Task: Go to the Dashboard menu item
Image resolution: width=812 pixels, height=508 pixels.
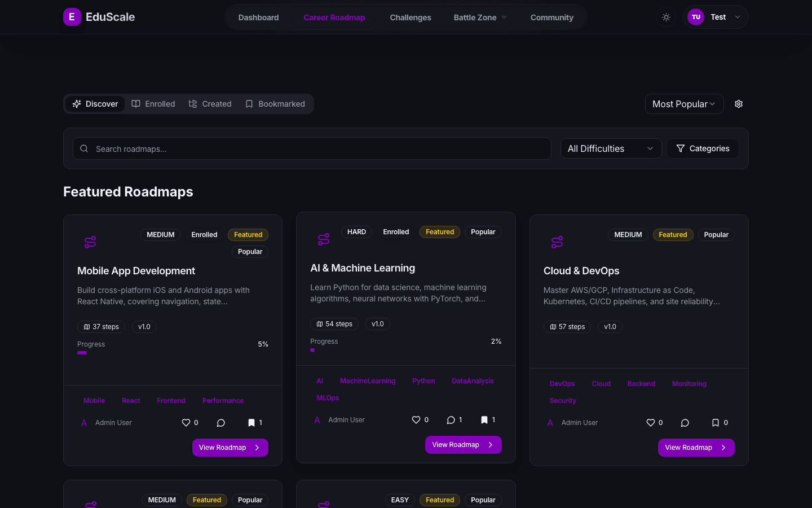Action: [x=258, y=17]
